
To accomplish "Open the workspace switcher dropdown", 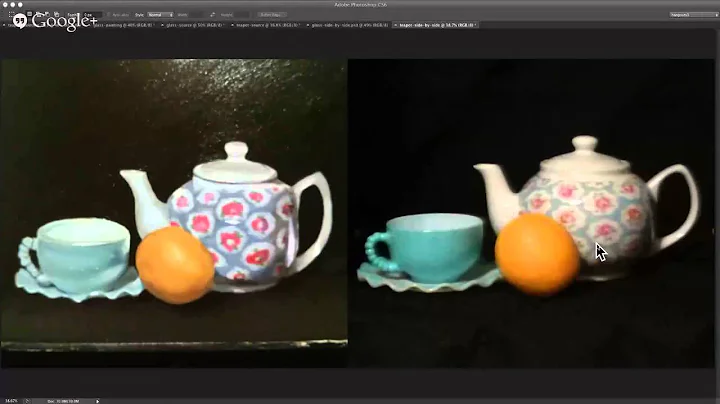I will pos(693,15).
